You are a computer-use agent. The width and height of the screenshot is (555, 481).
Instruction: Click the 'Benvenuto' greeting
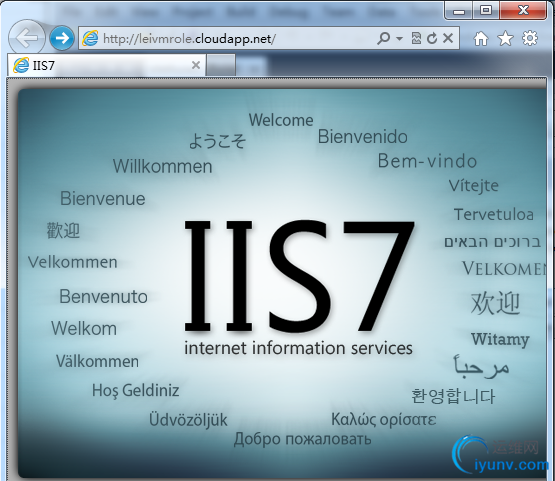[x=103, y=297]
